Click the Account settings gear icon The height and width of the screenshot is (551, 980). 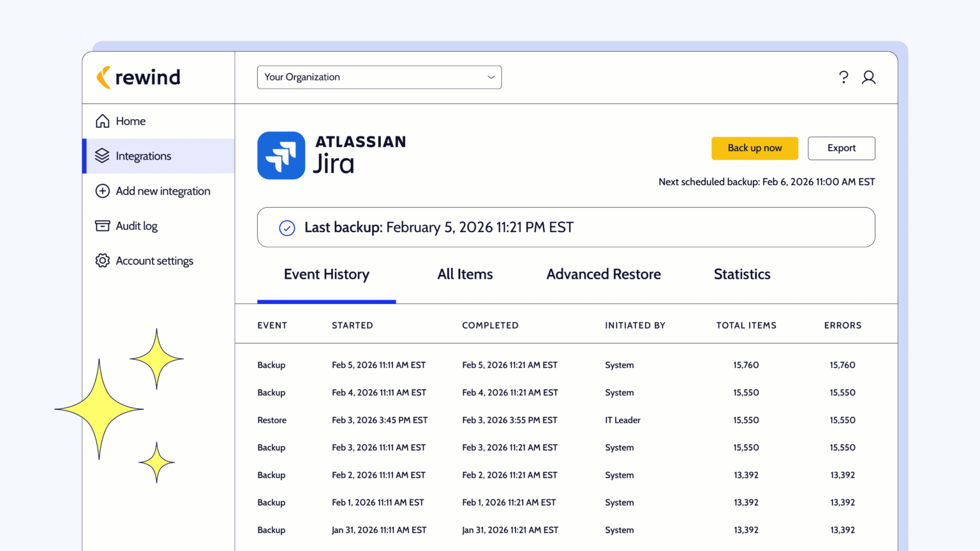click(x=102, y=261)
